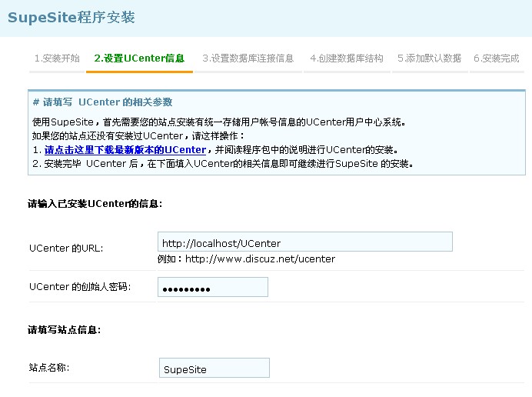Open step tab 6.安装完成
This screenshot has height=397, width=532.
[x=497, y=58]
